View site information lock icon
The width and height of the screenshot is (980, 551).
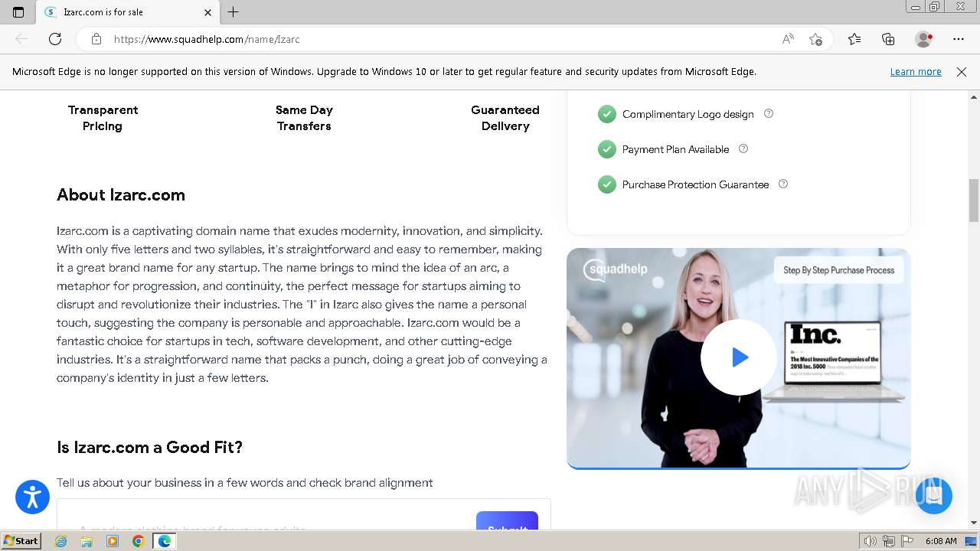point(96,39)
